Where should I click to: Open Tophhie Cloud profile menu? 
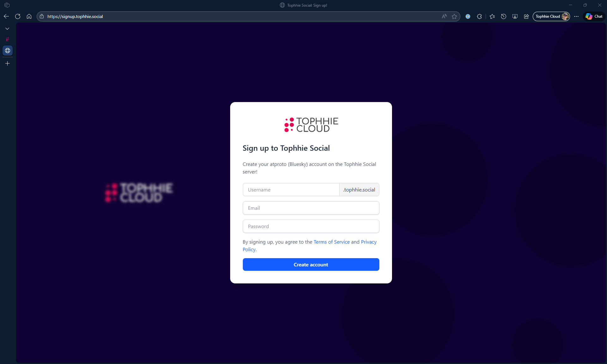551,16
